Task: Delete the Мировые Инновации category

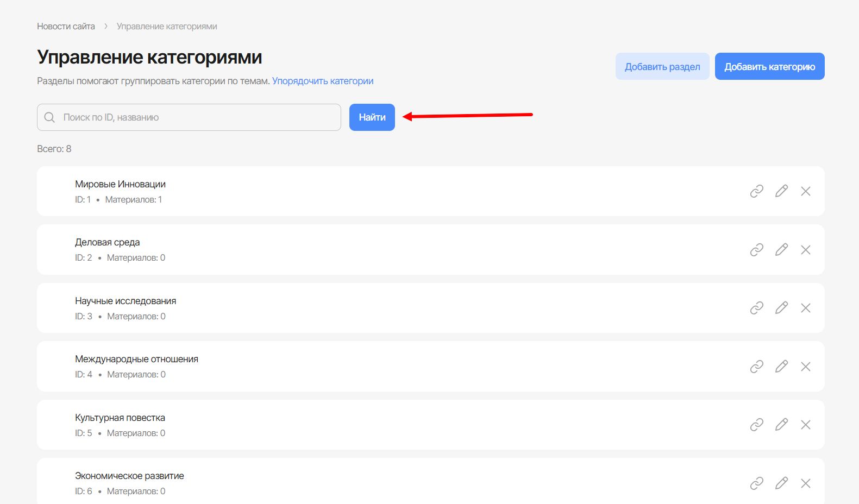Action: coord(806,191)
